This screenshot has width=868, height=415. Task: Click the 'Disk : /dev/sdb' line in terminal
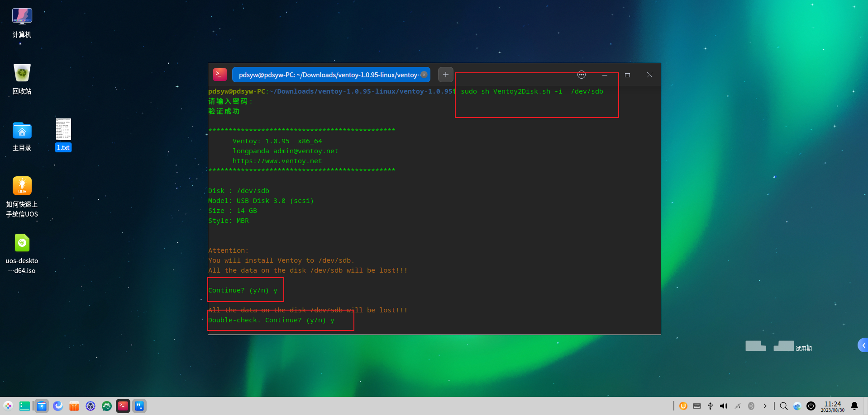[238, 191]
